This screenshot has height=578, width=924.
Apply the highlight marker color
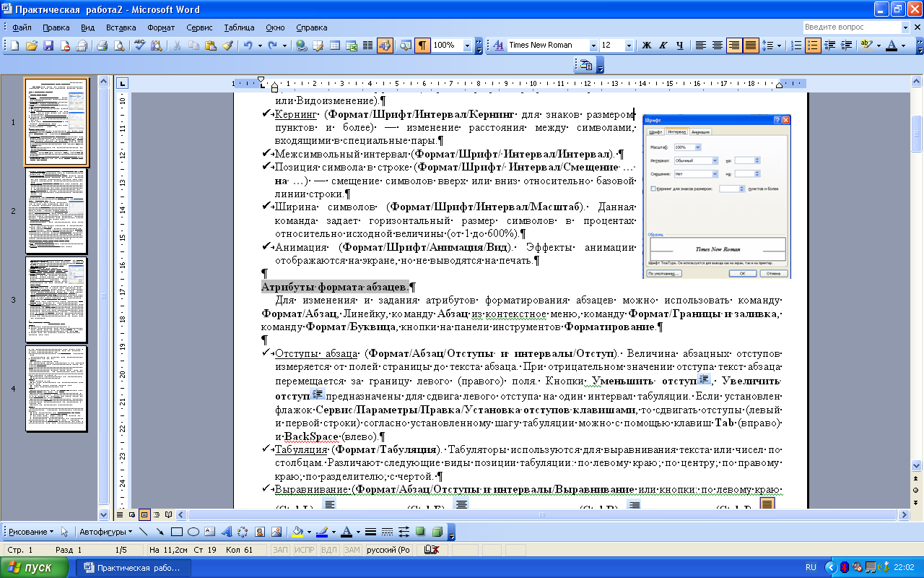(x=867, y=45)
